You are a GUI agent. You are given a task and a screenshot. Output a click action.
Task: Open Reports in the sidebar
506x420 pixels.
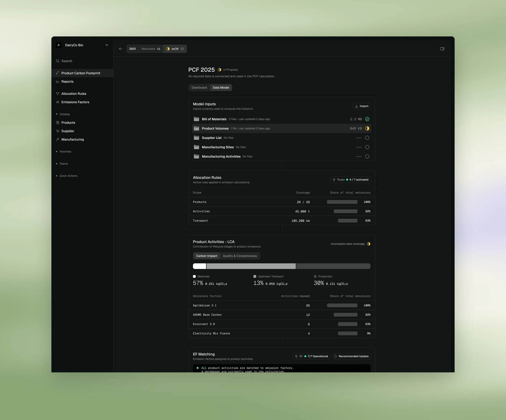82,82
